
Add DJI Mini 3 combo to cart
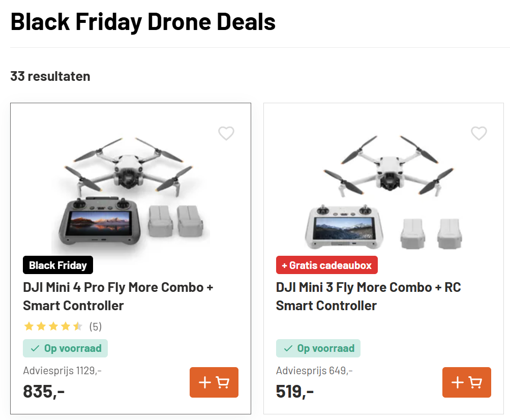(x=467, y=382)
